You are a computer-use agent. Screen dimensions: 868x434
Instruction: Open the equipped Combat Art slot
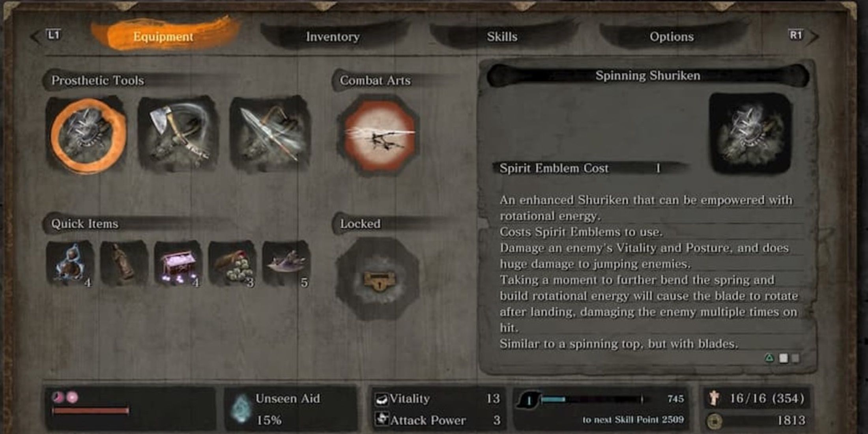point(378,135)
